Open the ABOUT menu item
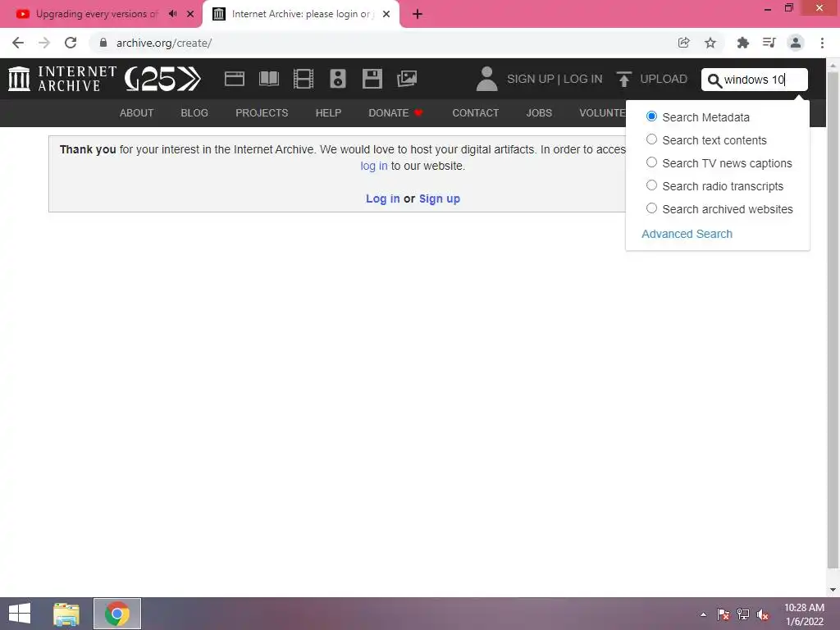The image size is (840, 630). pyautogui.click(x=137, y=113)
